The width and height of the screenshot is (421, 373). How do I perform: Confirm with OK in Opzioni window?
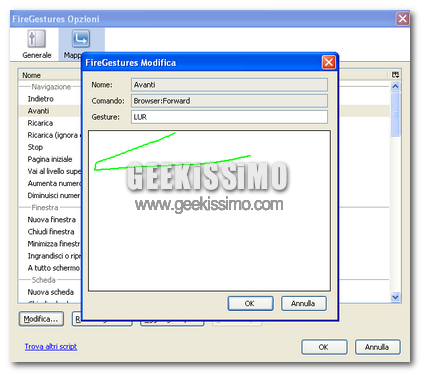324,347
